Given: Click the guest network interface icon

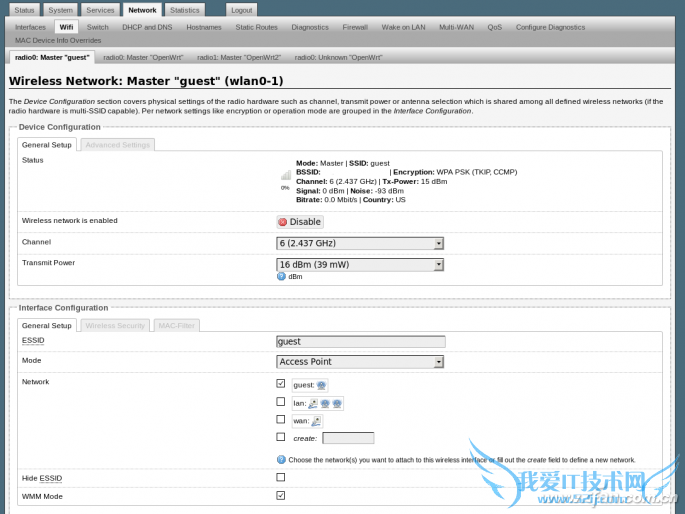Looking at the screenshot, I should (x=321, y=385).
